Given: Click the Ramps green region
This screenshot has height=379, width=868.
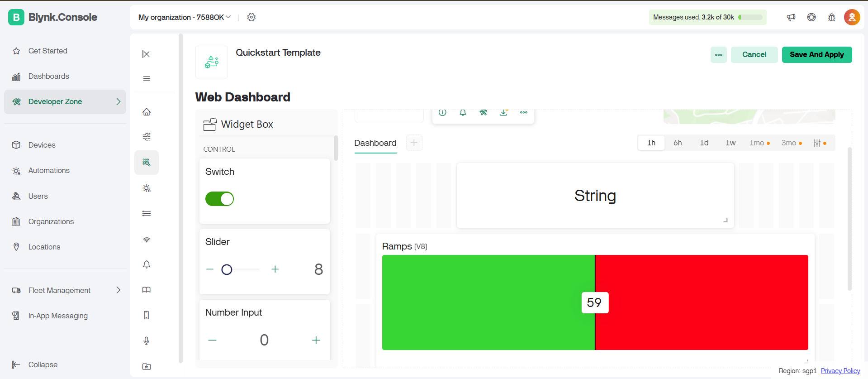Looking at the screenshot, I should pos(489,302).
